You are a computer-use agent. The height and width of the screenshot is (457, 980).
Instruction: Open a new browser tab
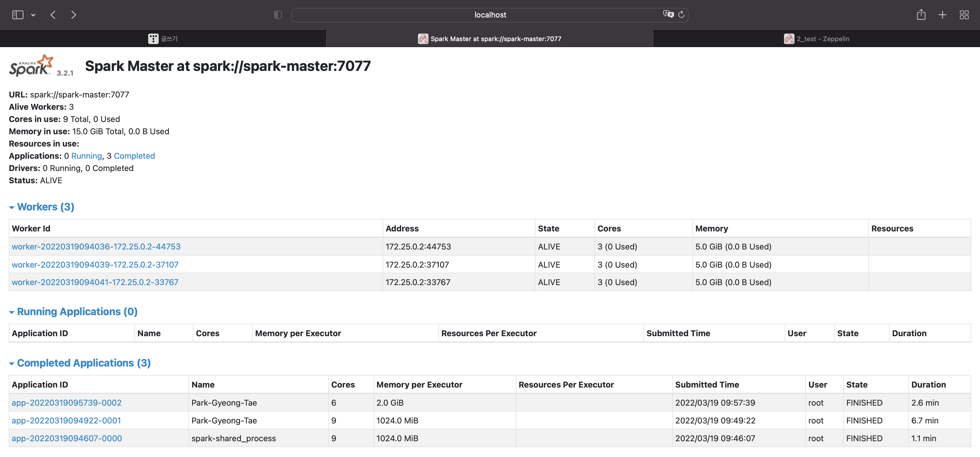point(942,15)
